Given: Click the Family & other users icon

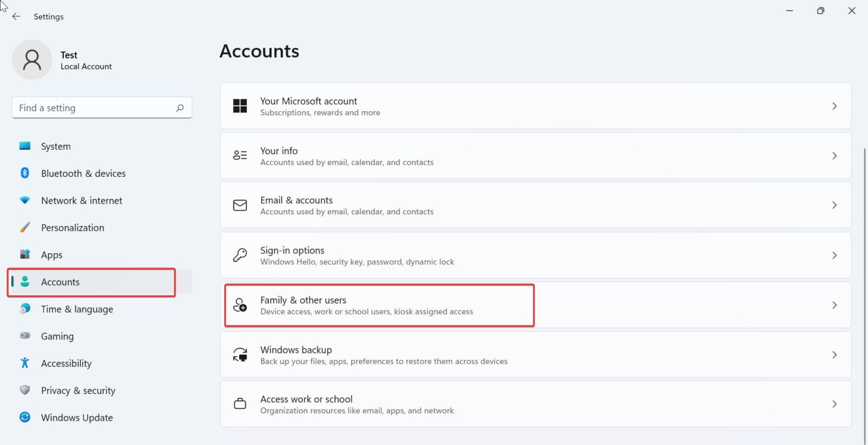Looking at the screenshot, I should tap(240, 305).
